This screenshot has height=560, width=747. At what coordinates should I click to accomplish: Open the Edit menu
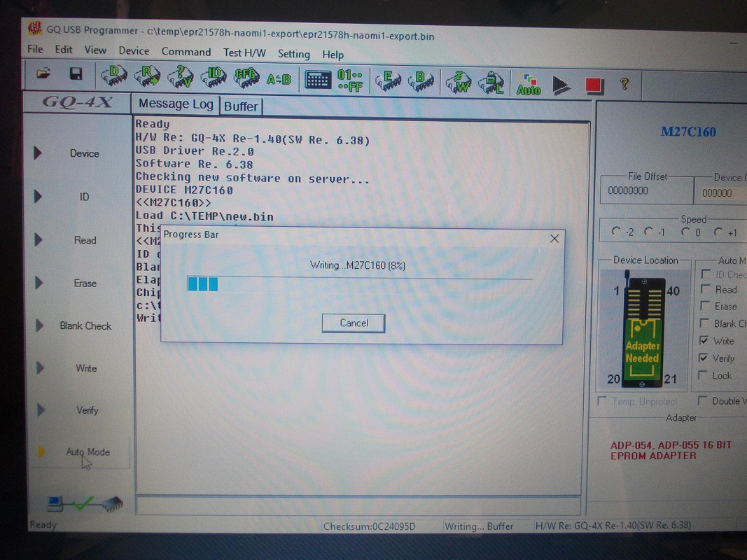[x=64, y=50]
